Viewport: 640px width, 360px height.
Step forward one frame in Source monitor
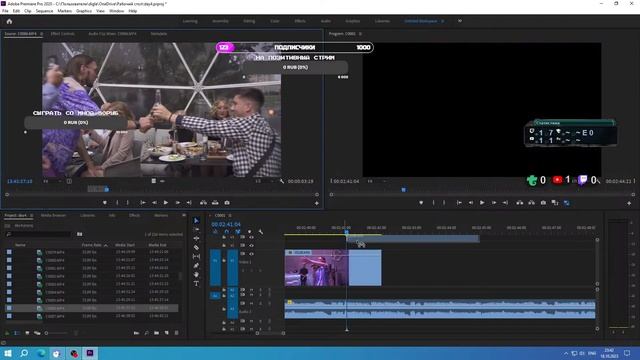click(178, 202)
